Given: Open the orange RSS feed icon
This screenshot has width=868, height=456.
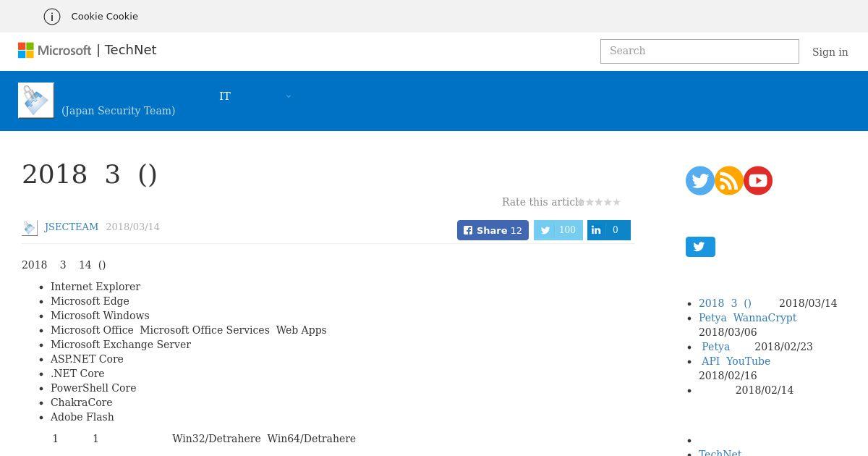Looking at the screenshot, I should coord(729,180).
